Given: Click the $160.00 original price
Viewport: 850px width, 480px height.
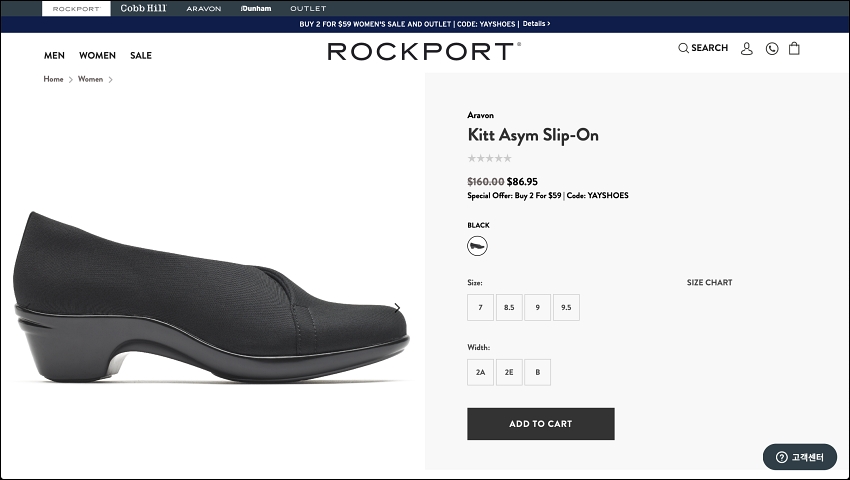Looking at the screenshot, I should (x=486, y=182).
